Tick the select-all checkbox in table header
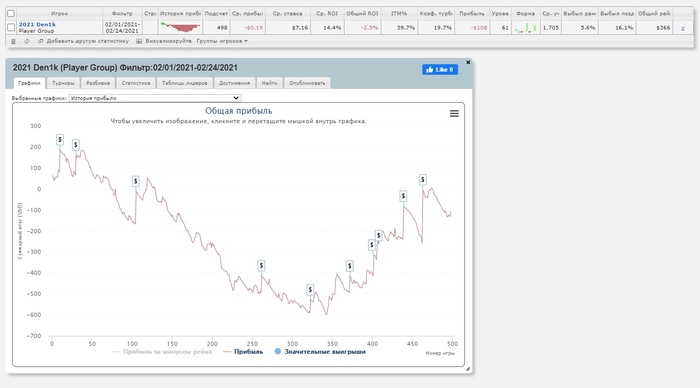This screenshot has height=388, width=700. click(11, 13)
